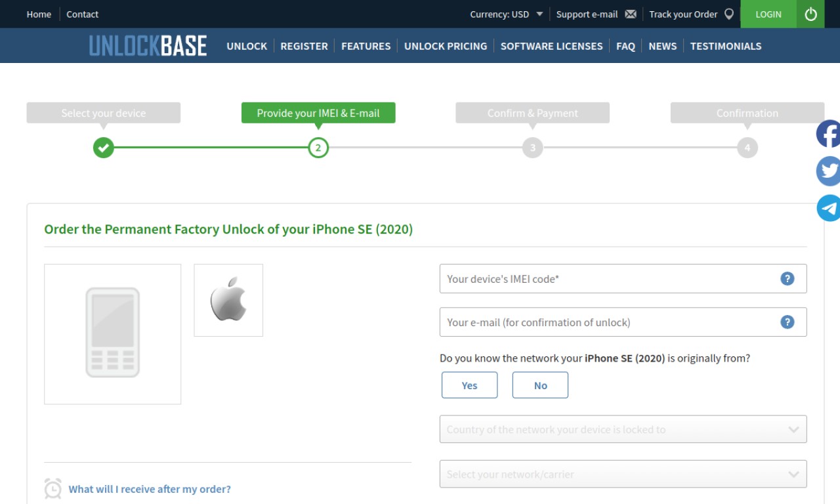Choose Yes for known original network
Viewport: 840px width, 504px height.
point(469,385)
